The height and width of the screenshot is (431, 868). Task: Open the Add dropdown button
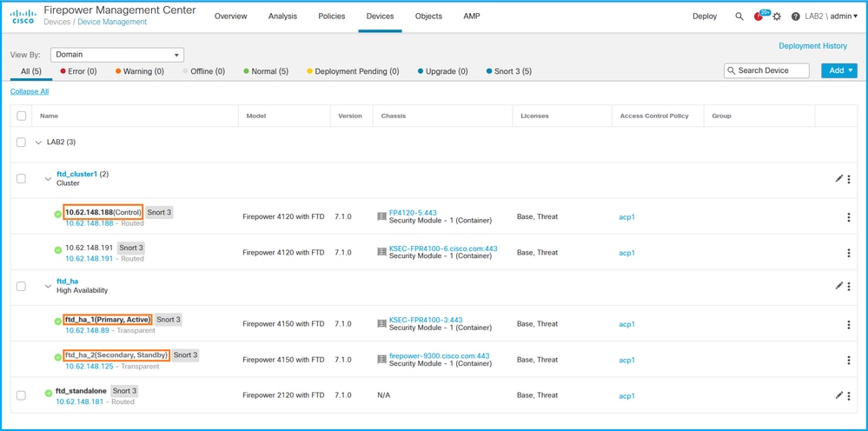tap(839, 70)
